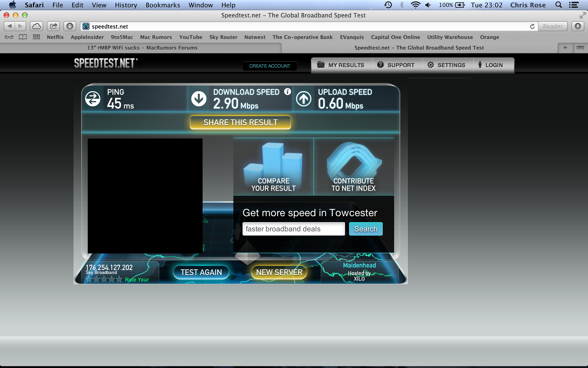
Task: Click the blocker hand icon in toolbar
Action: coord(70,26)
